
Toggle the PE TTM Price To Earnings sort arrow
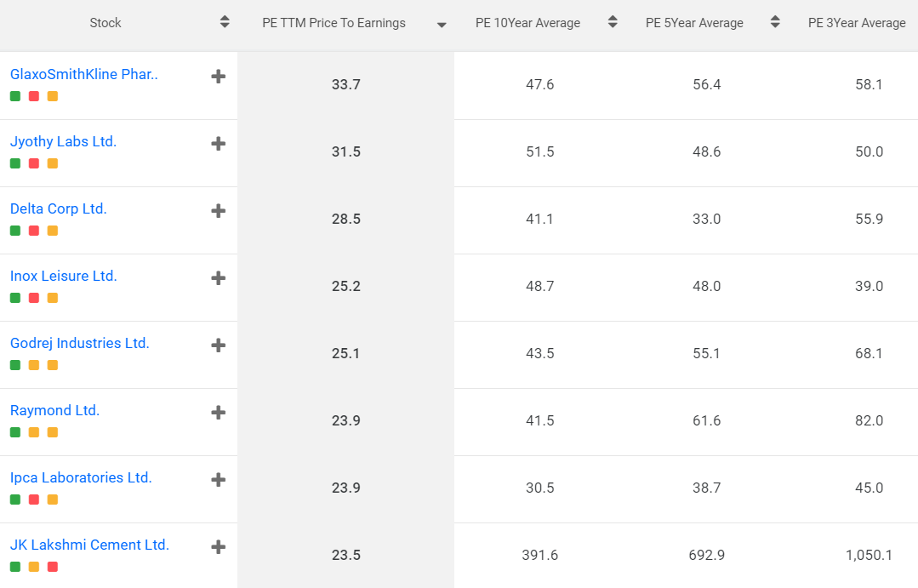click(x=442, y=25)
